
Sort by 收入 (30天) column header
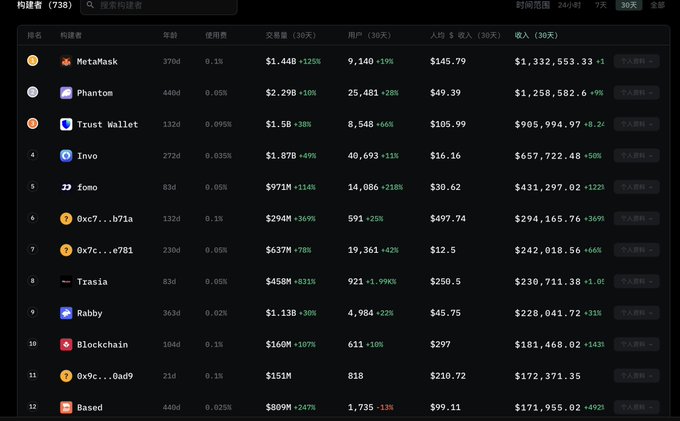coord(536,35)
